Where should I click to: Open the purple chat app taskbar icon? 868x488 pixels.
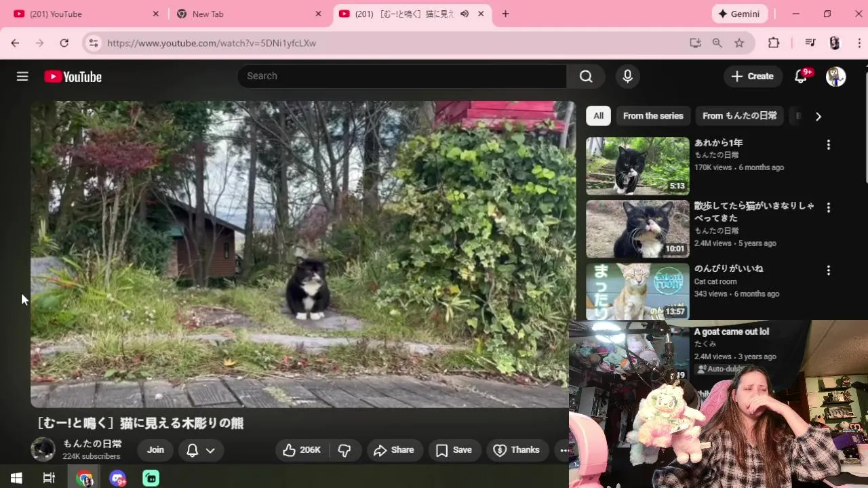(x=118, y=479)
